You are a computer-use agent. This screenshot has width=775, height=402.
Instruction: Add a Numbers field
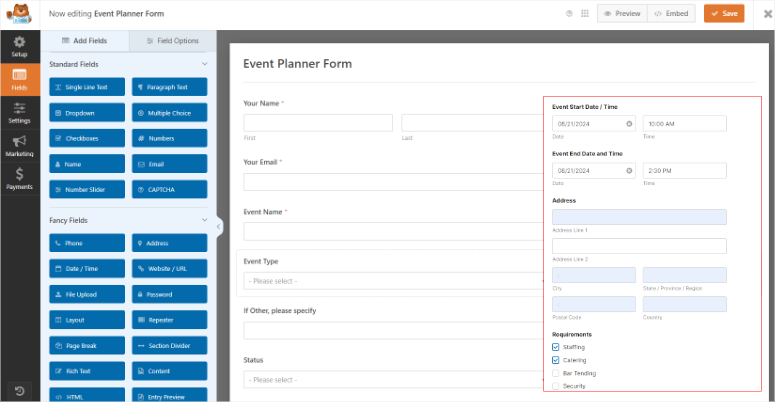(170, 138)
